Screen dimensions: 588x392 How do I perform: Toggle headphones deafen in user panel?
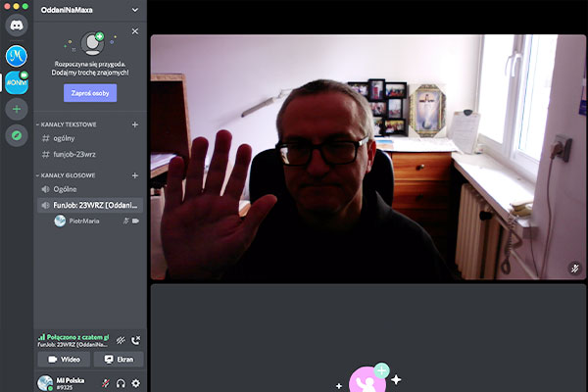pyautogui.click(x=121, y=383)
